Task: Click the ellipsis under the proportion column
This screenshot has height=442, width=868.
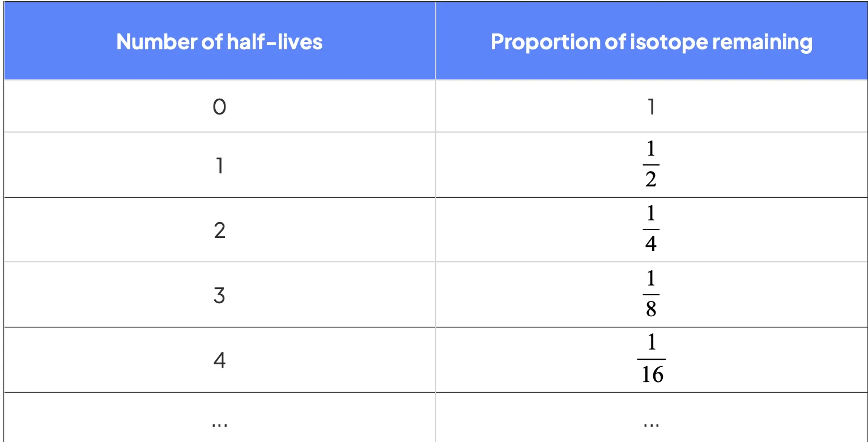Action: (x=651, y=422)
